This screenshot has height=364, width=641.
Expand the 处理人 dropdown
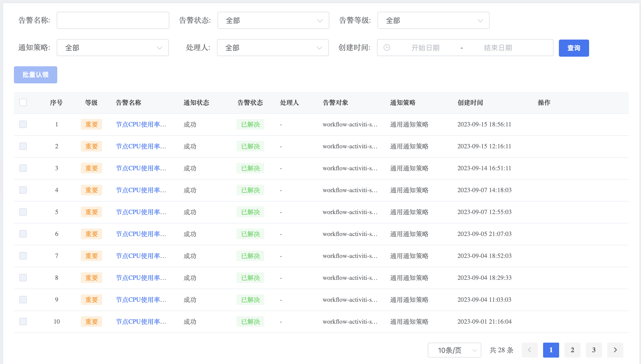(273, 48)
